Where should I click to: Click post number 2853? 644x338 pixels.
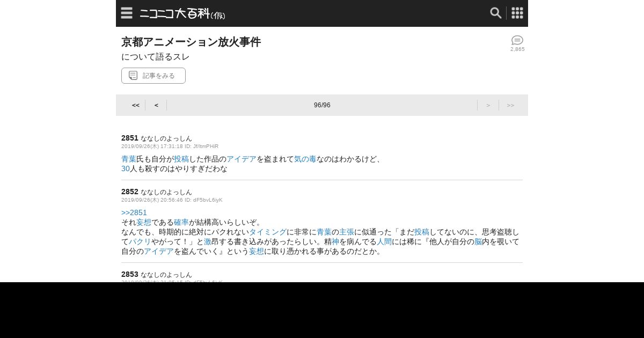click(x=130, y=274)
